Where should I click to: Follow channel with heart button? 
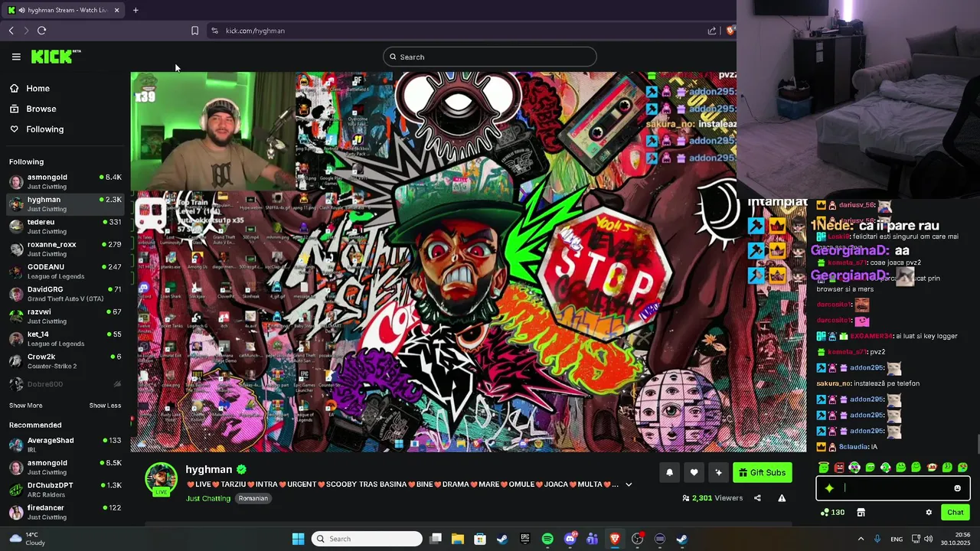[x=694, y=473]
